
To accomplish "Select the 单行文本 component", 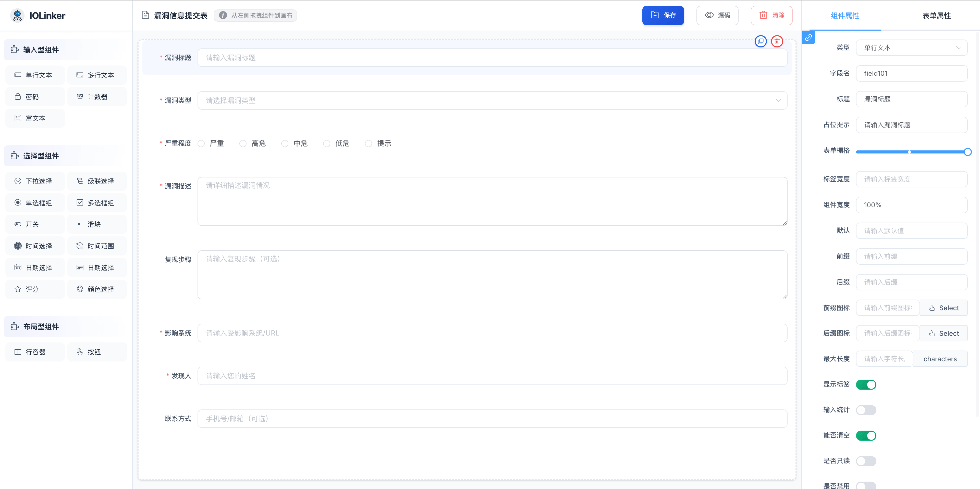I will [x=35, y=75].
